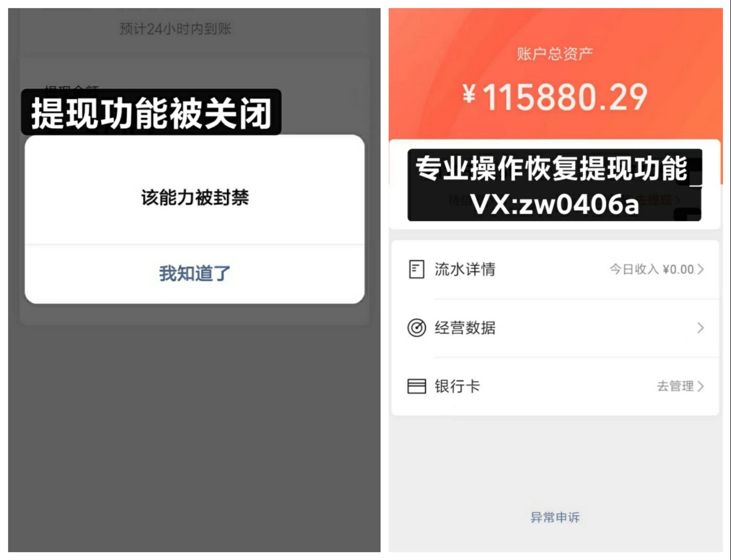Tap the 提现功能被关闭 caption banner
The height and width of the screenshot is (560, 731).
click(x=151, y=112)
